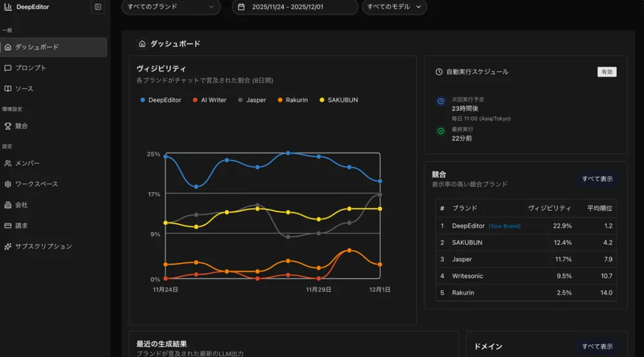Click the clock icon next to 自動実行スケジュール
The width and height of the screenshot is (644, 357).
point(439,72)
